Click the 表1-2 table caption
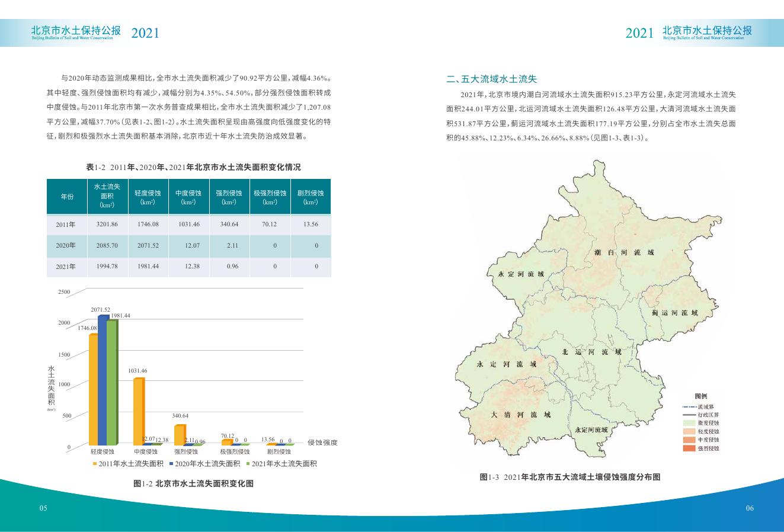The image size is (784, 532). 193,168
